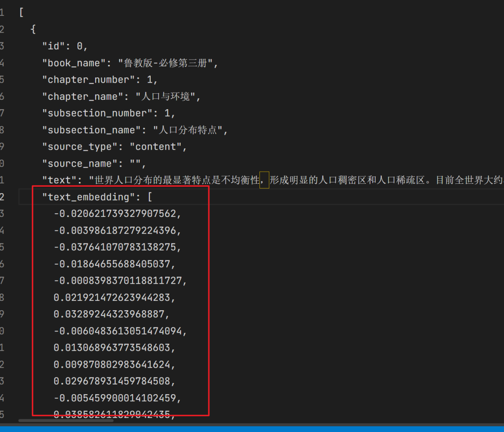Click the "id" key in the JSON
The image size is (504, 432).
pos(53,46)
